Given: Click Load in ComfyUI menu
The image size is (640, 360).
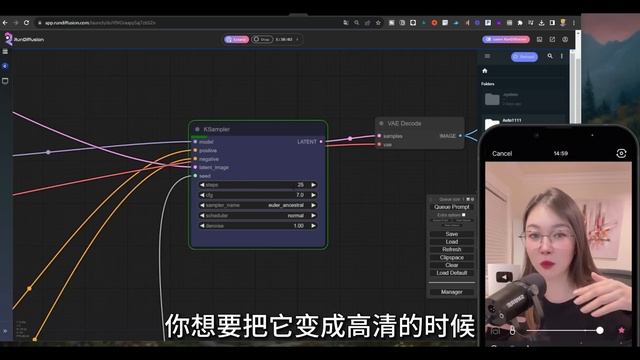Looking at the screenshot, I should click(x=452, y=242).
